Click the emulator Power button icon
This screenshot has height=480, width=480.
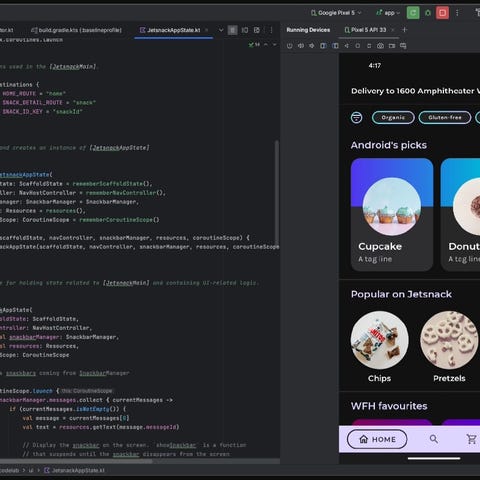[x=289, y=46]
